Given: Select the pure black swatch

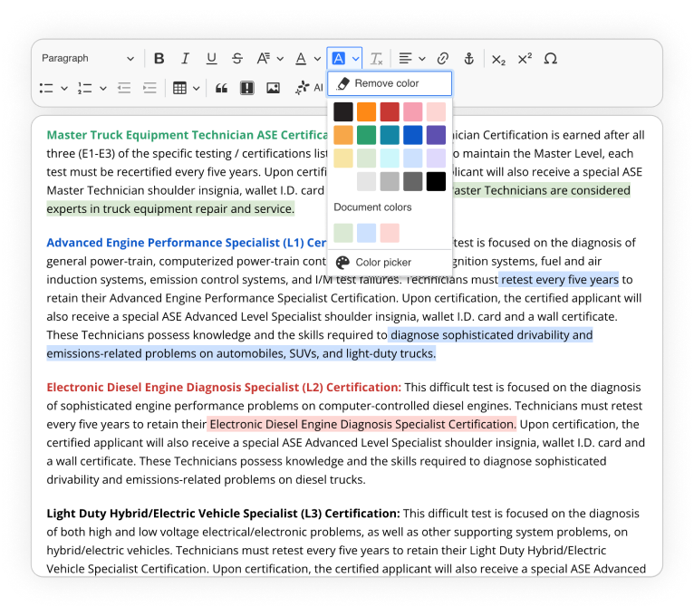Looking at the screenshot, I should 436,181.
